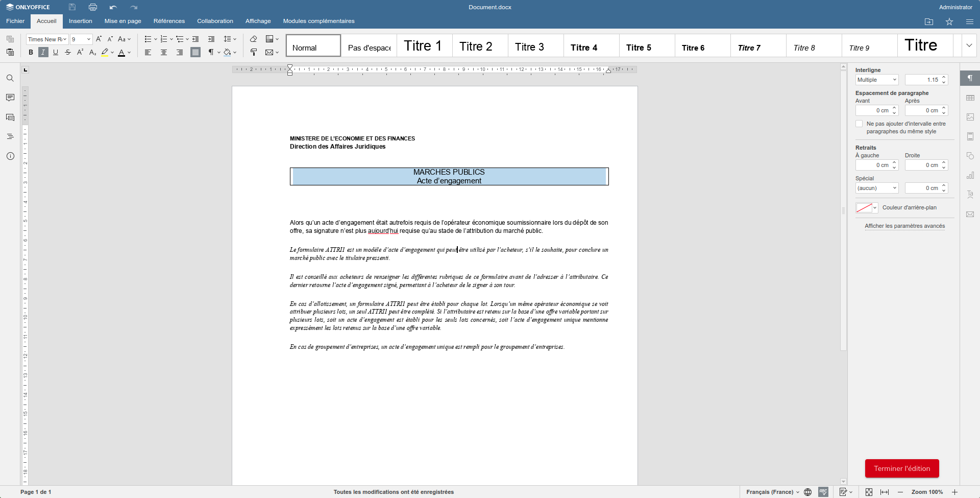This screenshot has height=498, width=980.
Task: Click Fit to width icon
Action: [885, 492]
